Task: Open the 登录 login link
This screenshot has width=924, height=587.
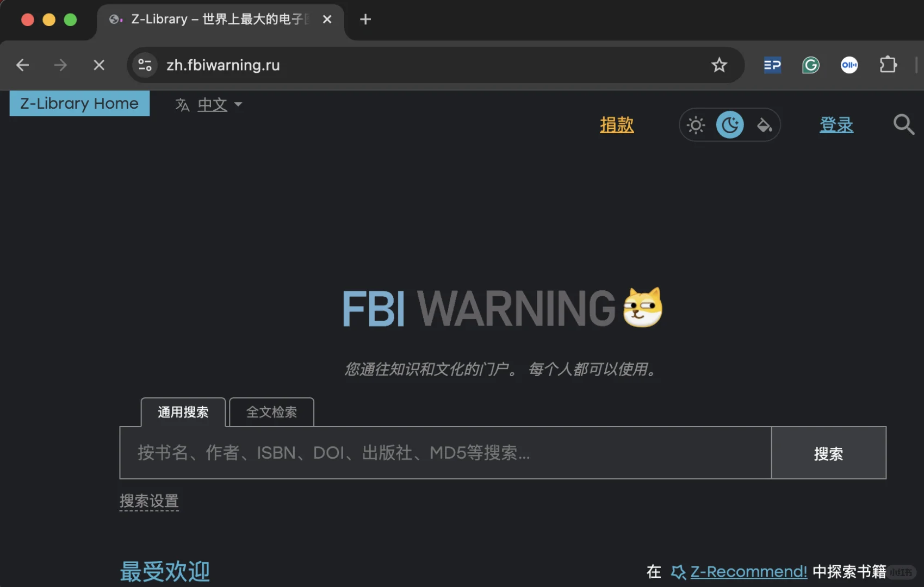Action: [836, 124]
